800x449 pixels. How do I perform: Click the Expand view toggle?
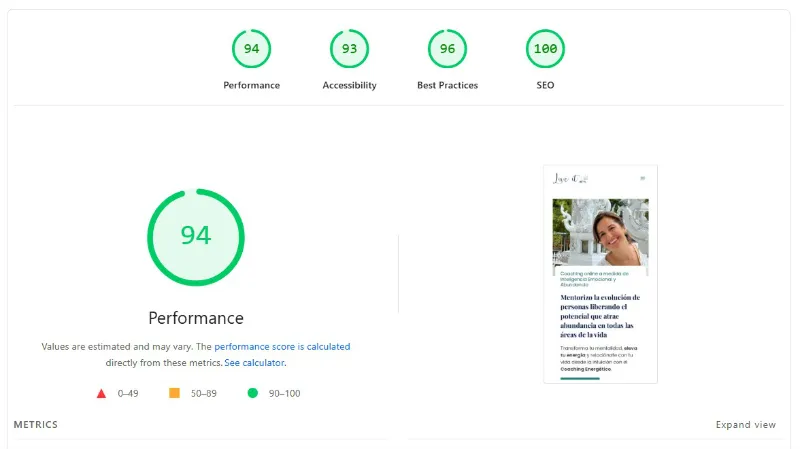(x=745, y=425)
